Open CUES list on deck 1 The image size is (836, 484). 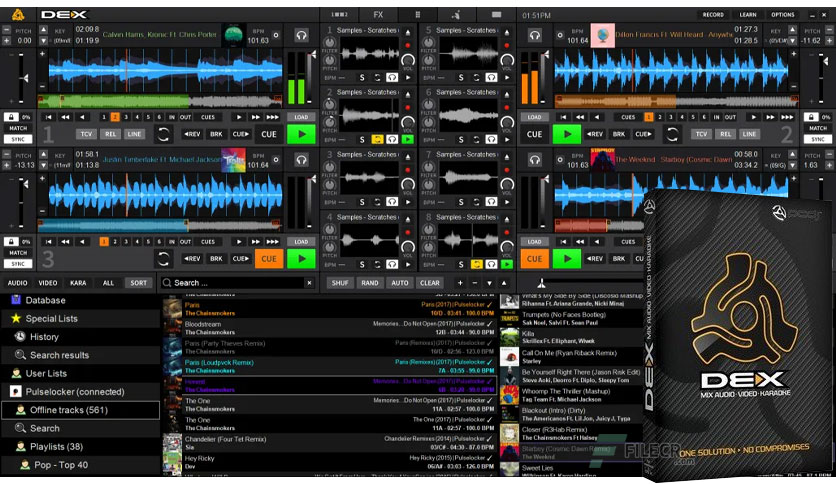(208, 117)
